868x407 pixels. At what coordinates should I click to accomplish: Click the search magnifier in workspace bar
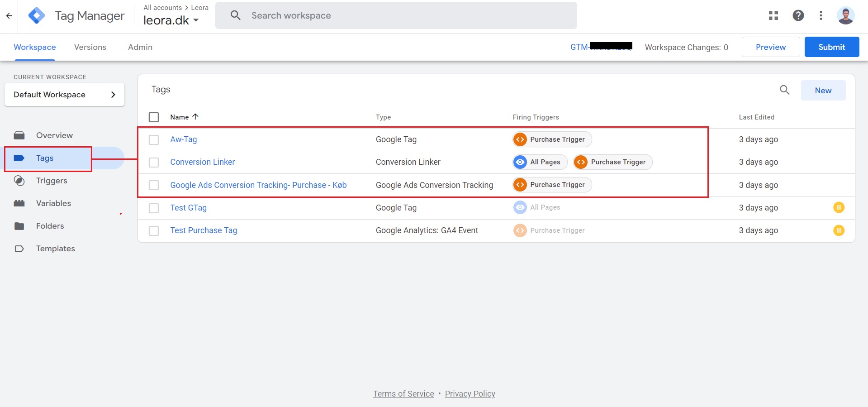(x=235, y=15)
